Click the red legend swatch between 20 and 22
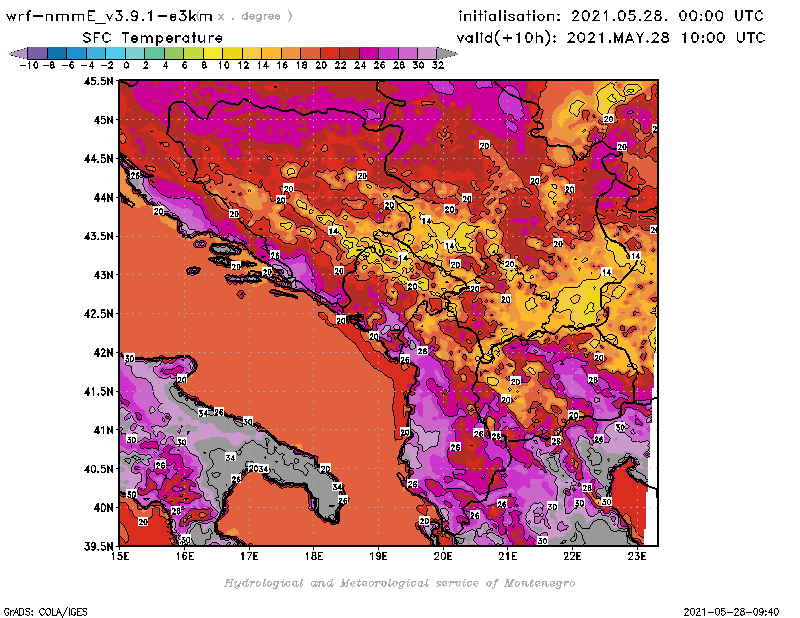This screenshot has height=618, width=800. (330, 53)
